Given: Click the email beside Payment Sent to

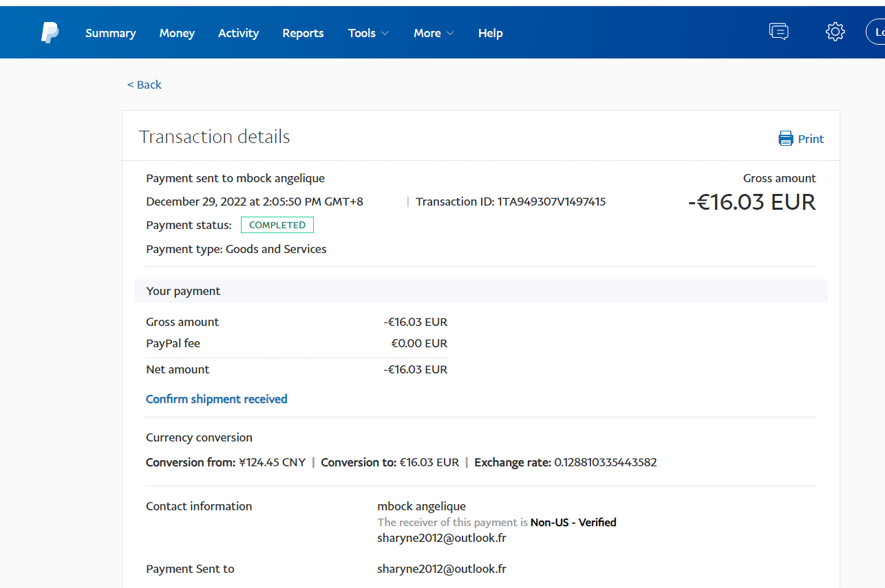Looking at the screenshot, I should (x=441, y=569).
